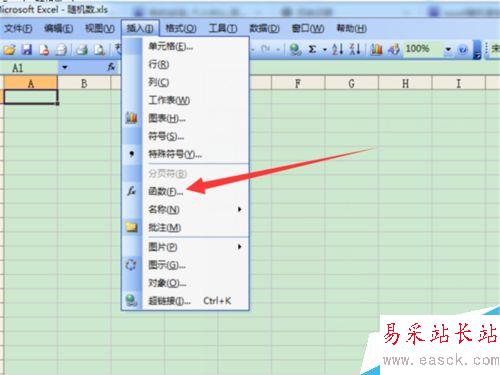Click the fx Insert Function button
The width and height of the screenshot is (500, 375).
111,67
